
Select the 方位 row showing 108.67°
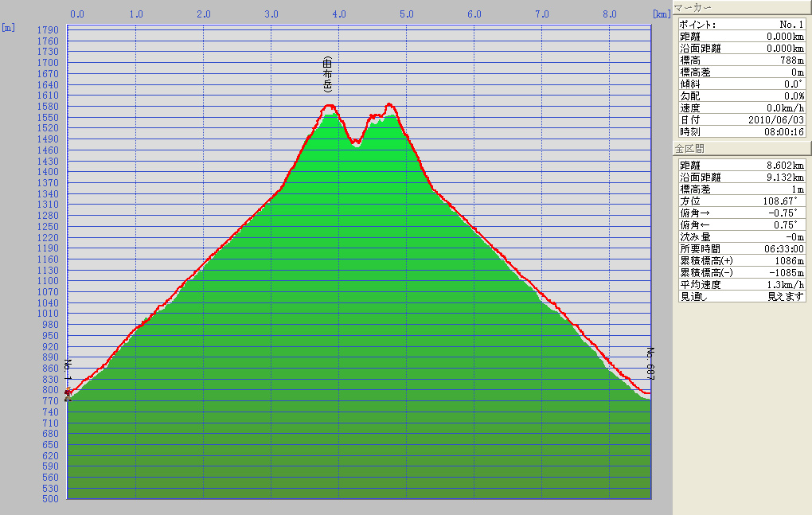coord(741,201)
